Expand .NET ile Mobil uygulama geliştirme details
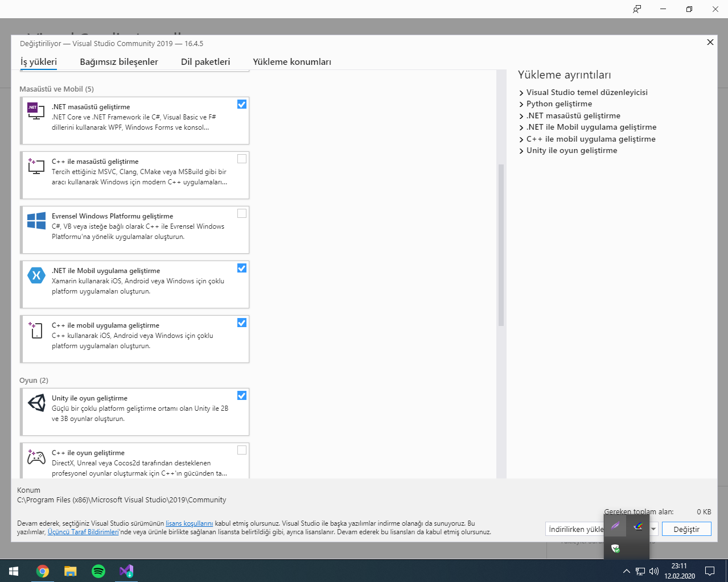The width and height of the screenshot is (728, 582). (x=521, y=127)
